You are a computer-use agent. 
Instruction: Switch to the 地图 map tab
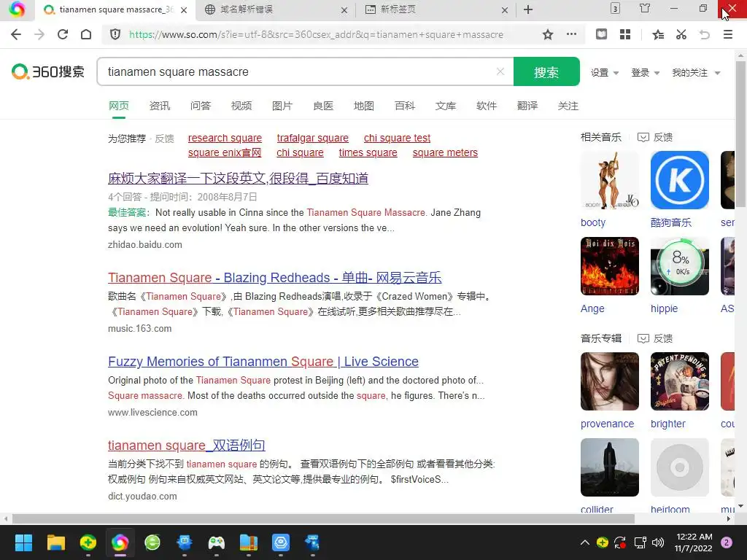(x=364, y=106)
